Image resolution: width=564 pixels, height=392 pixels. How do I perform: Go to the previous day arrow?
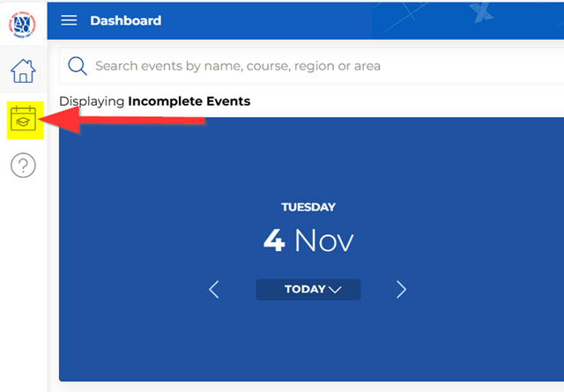coord(213,289)
